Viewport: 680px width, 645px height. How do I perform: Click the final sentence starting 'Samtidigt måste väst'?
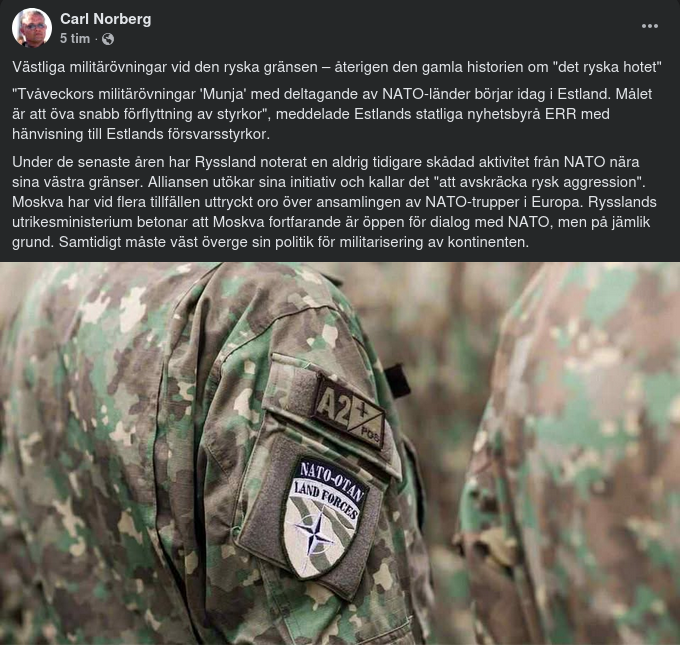coord(294,242)
